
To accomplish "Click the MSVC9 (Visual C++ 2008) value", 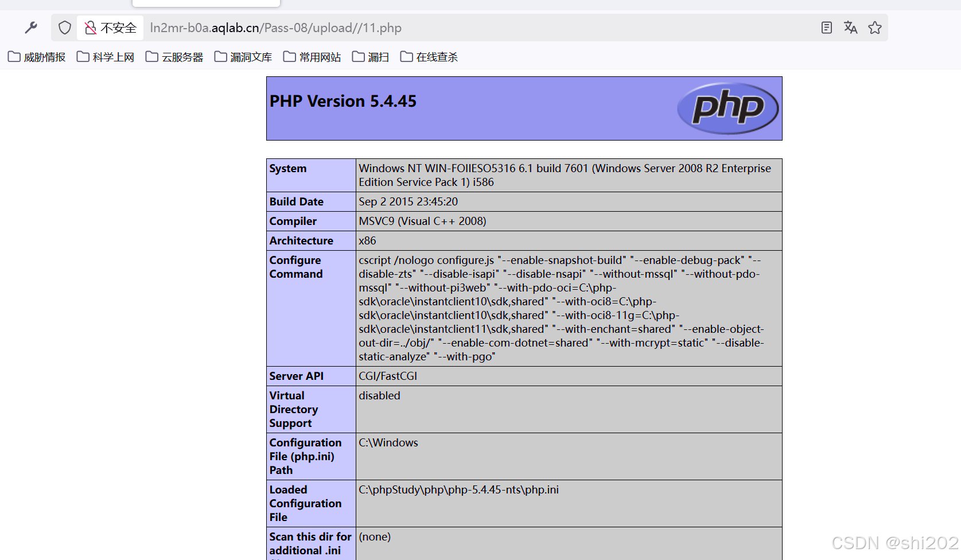I will 423,221.
